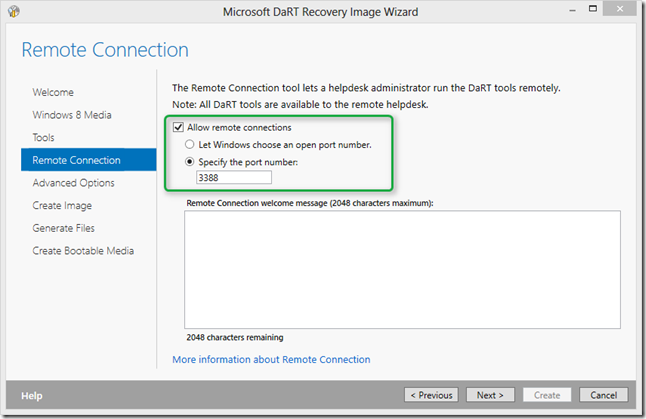Cancel the wizard
Screen dimensions: 646x419
(604, 395)
